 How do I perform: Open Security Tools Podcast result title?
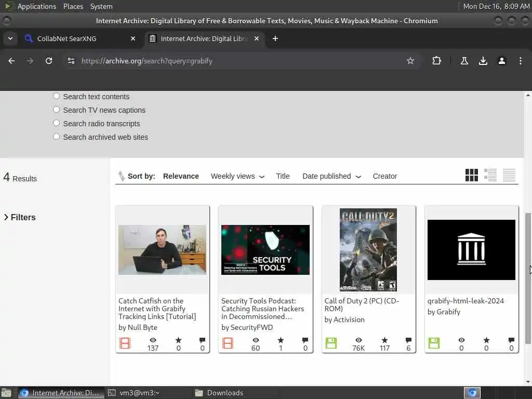pos(262,309)
